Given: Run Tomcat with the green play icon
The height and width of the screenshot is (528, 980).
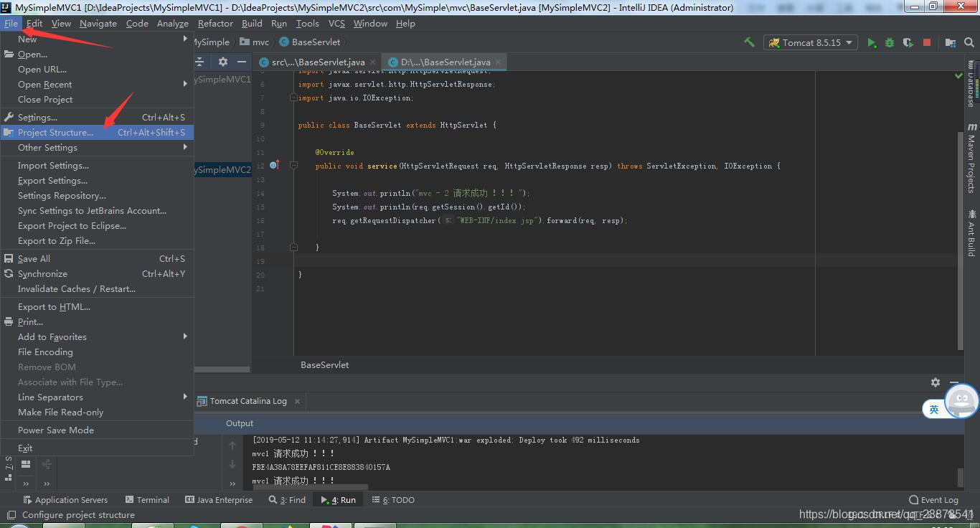Looking at the screenshot, I should [x=871, y=42].
